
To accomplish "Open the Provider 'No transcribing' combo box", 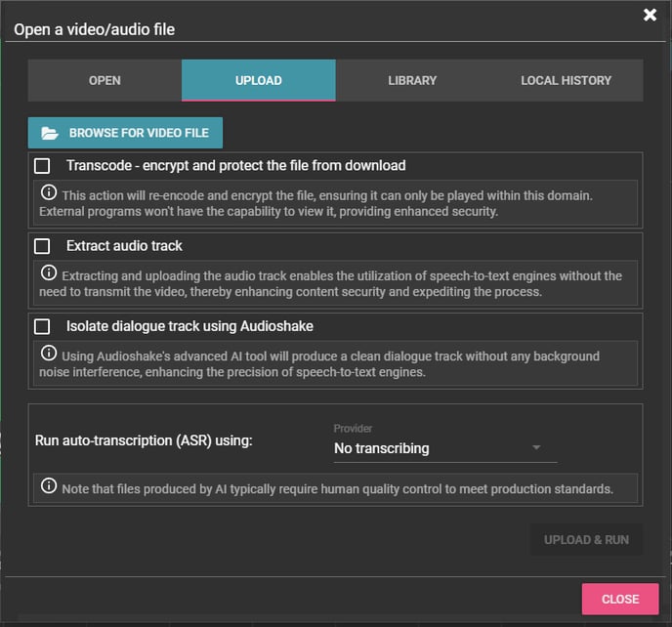I will tap(430, 448).
